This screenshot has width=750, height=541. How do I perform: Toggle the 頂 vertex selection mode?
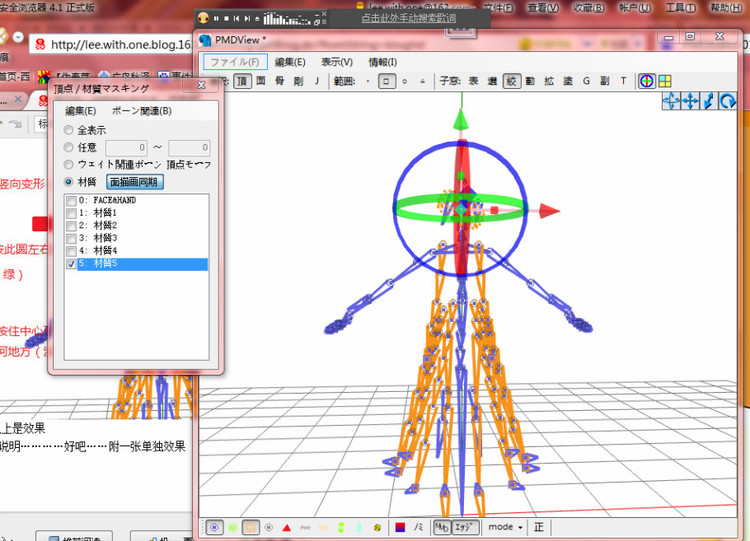(243, 81)
